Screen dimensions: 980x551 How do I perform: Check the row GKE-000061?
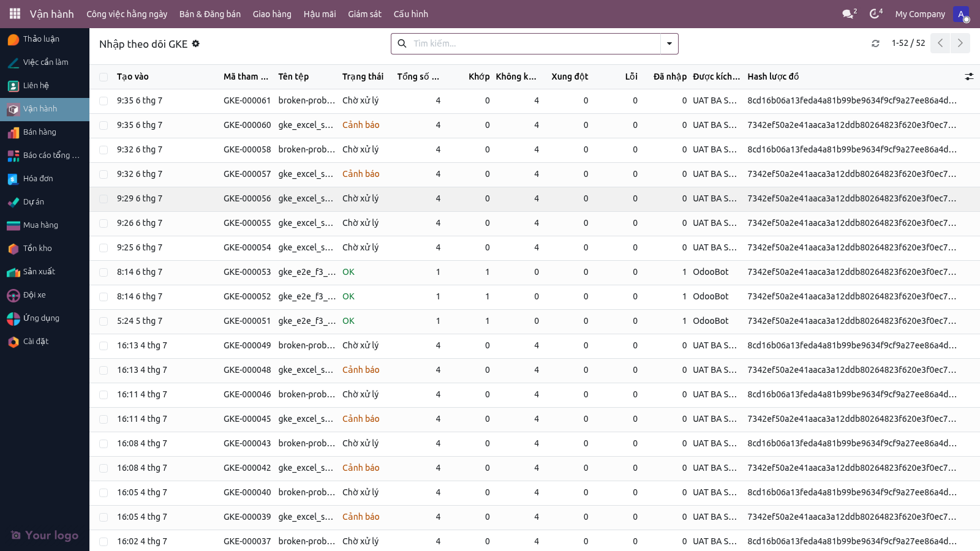click(x=104, y=100)
